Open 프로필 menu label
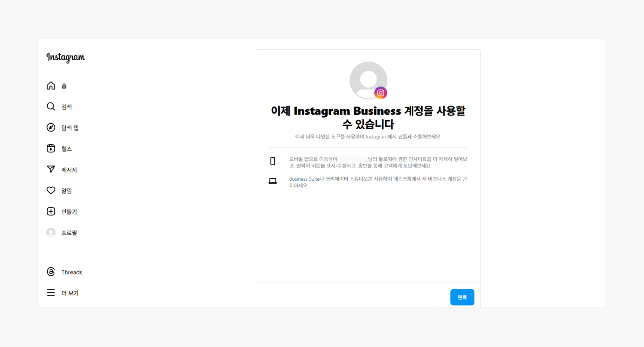 [69, 233]
